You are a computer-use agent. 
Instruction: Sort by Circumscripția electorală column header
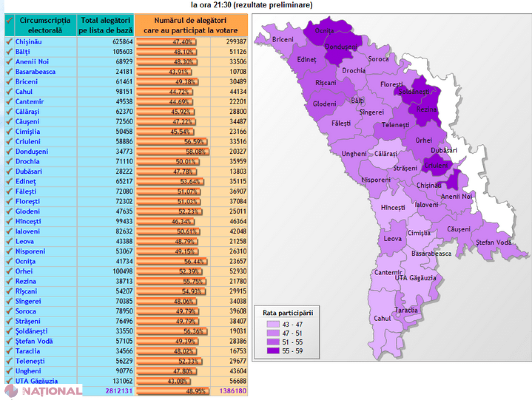click(x=46, y=25)
